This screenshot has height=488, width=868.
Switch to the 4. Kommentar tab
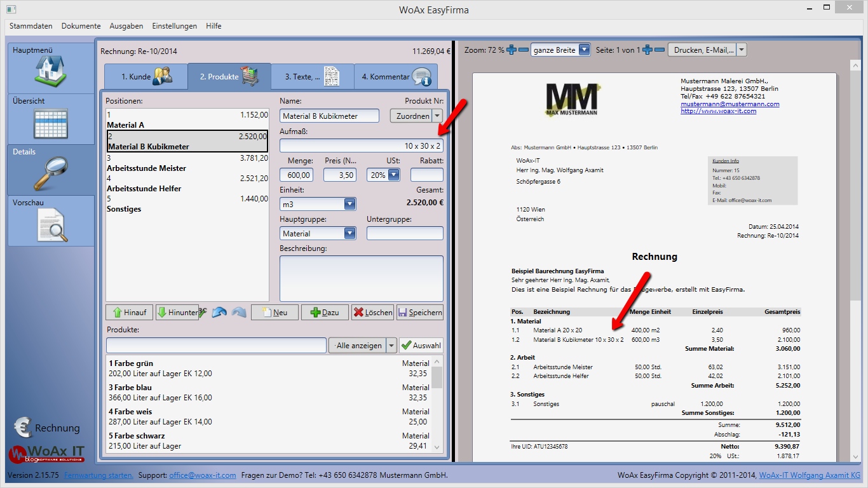[x=396, y=77]
